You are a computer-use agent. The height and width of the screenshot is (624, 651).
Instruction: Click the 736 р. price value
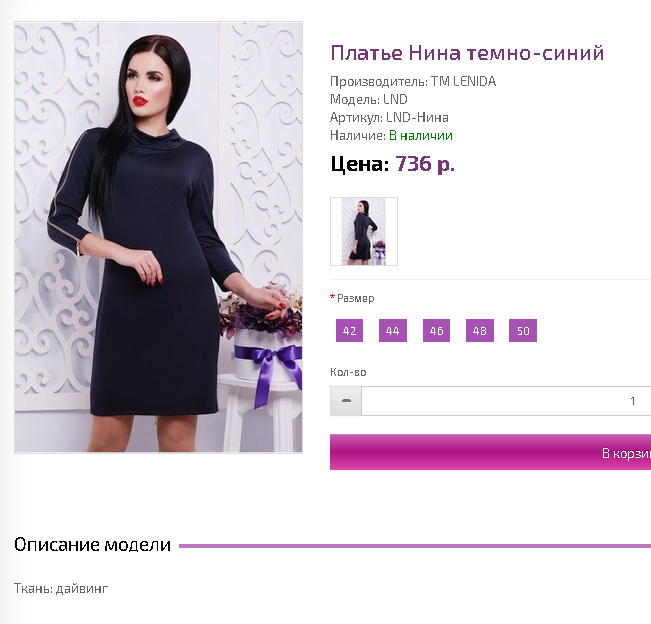pos(425,164)
